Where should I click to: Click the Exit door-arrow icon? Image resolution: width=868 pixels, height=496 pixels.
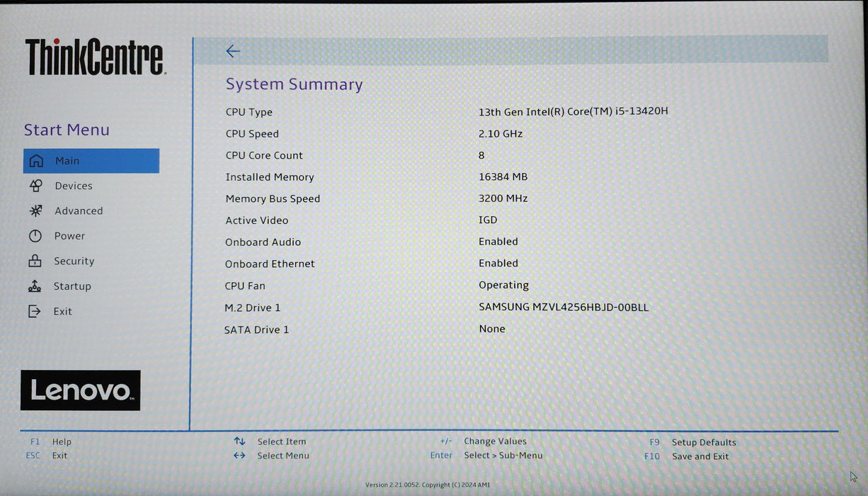[x=34, y=311]
